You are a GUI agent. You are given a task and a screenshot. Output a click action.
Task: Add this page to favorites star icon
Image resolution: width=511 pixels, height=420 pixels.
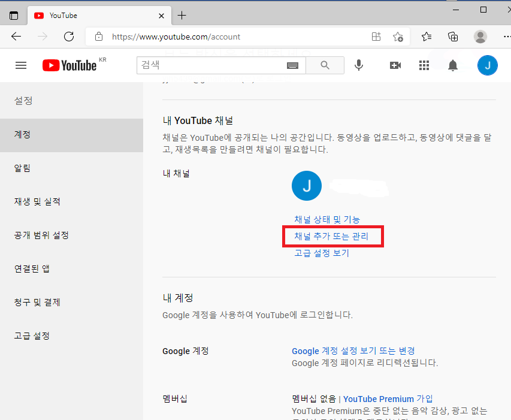[398, 37]
